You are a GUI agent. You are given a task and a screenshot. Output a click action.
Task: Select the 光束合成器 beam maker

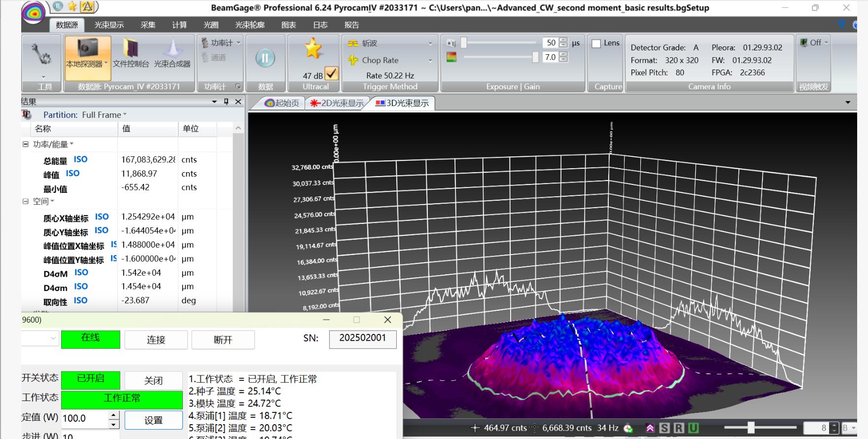(172, 53)
